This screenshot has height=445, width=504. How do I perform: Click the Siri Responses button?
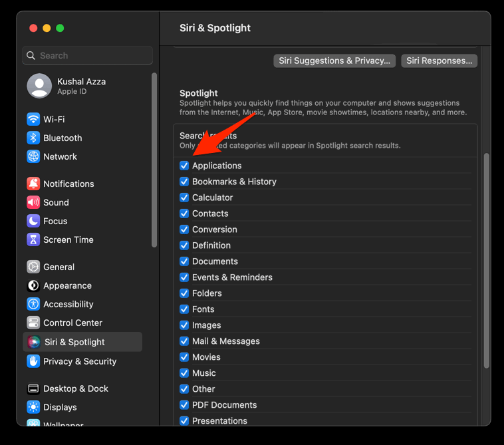point(439,61)
